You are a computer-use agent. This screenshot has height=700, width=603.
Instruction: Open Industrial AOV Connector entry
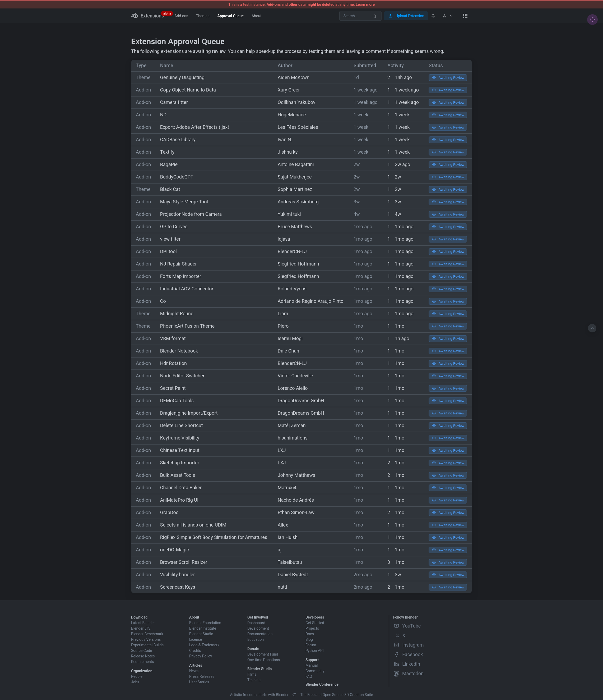pyautogui.click(x=186, y=289)
